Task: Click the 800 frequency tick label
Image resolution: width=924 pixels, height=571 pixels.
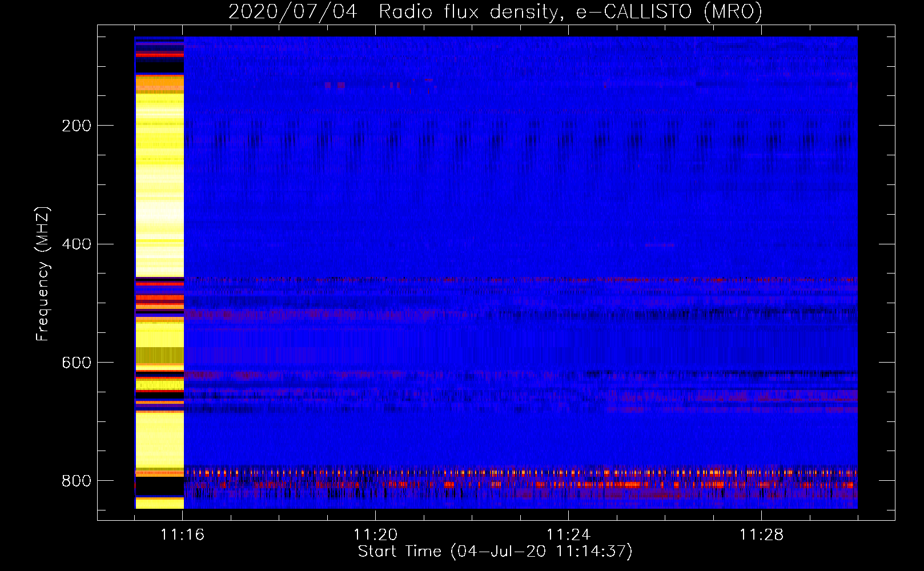Action: (x=77, y=481)
